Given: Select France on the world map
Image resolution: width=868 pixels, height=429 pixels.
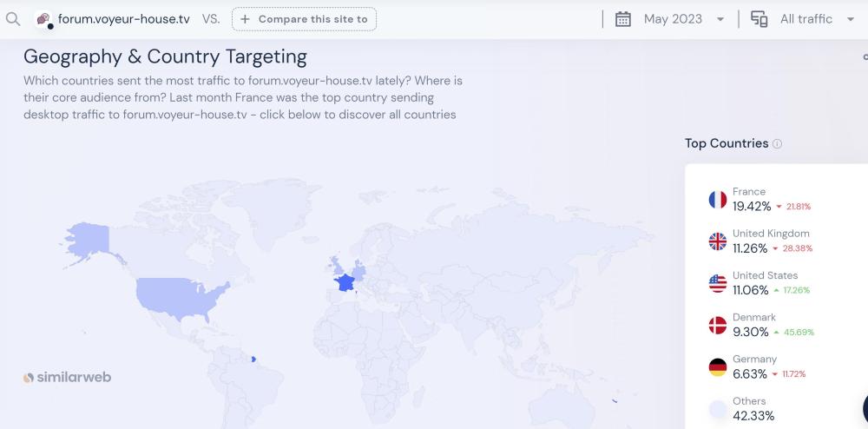Looking at the screenshot, I should (x=345, y=282).
